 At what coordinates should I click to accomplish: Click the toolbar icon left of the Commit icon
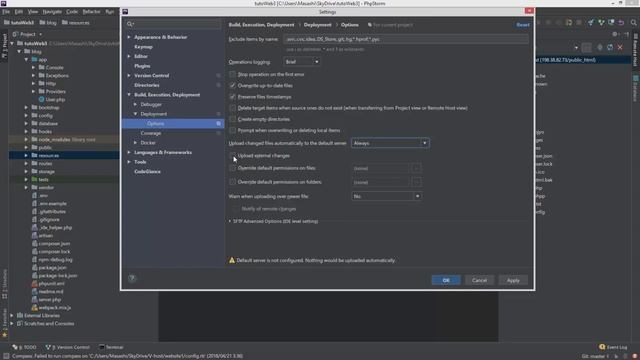(591, 23)
